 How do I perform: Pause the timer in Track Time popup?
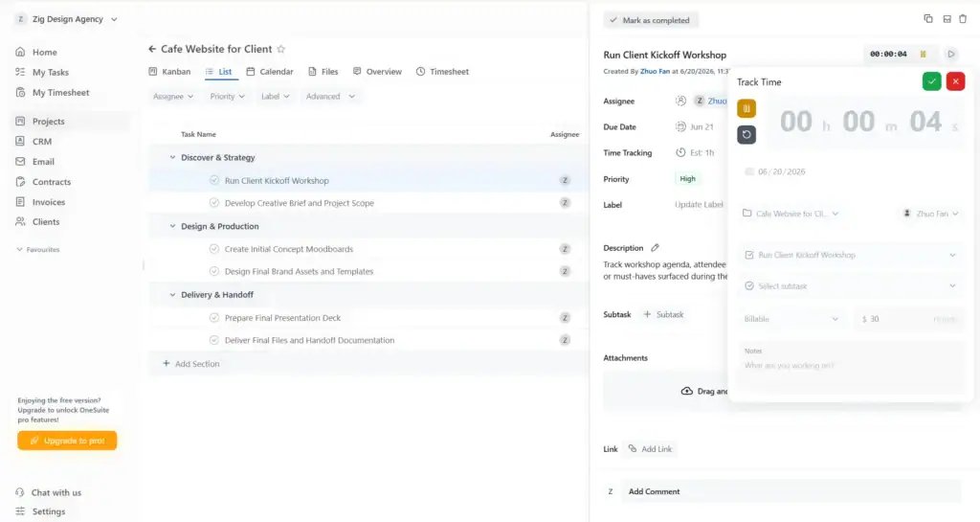pyautogui.click(x=746, y=108)
